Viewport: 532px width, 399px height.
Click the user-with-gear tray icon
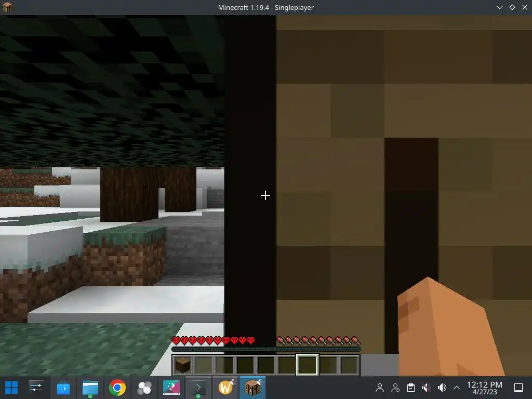pyautogui.click(x=395, y=388)
